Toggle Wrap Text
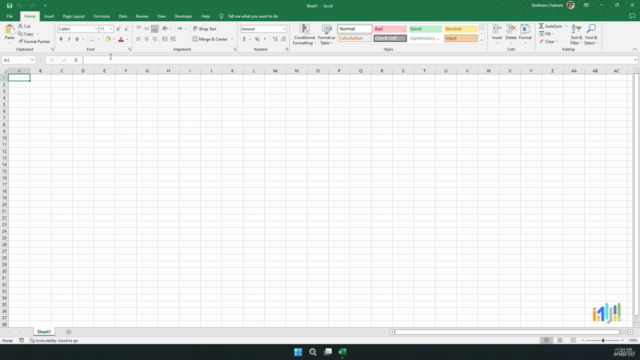The height and width of the screenshot is (360, 640). point(204,29)
